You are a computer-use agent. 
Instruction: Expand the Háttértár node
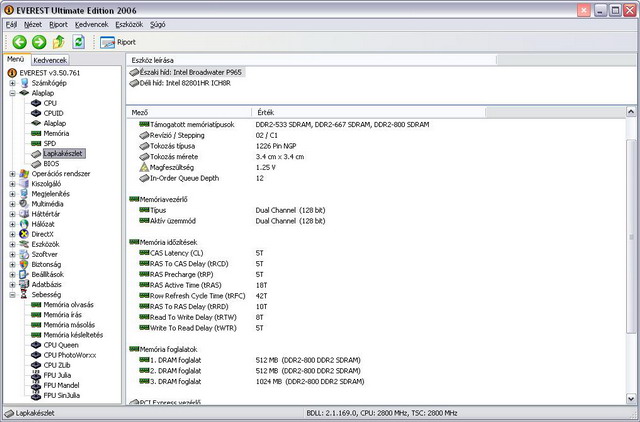coord(12,214)
